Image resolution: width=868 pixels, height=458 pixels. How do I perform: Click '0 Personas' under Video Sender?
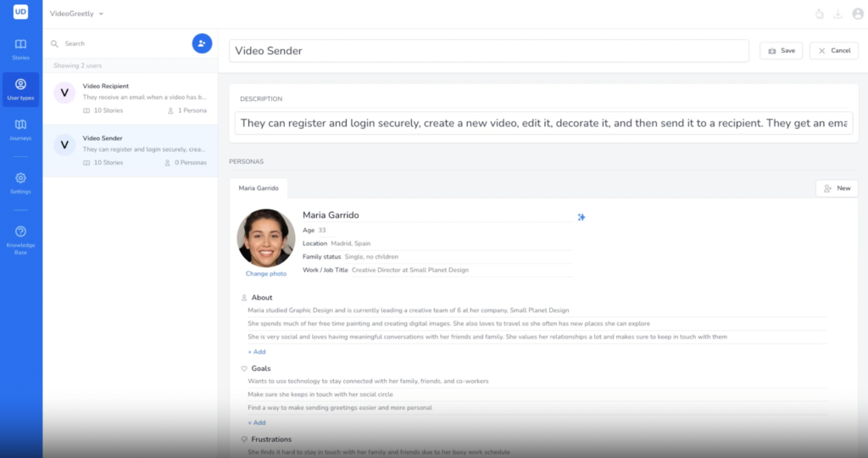click(x=186, y=163)
